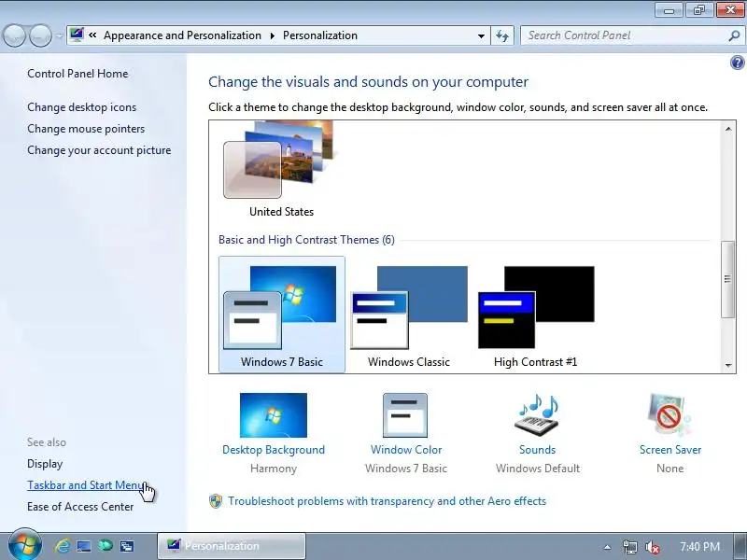
Task: Click the 'Harmony' label under Desktop Background
Action: click(274, 469)
